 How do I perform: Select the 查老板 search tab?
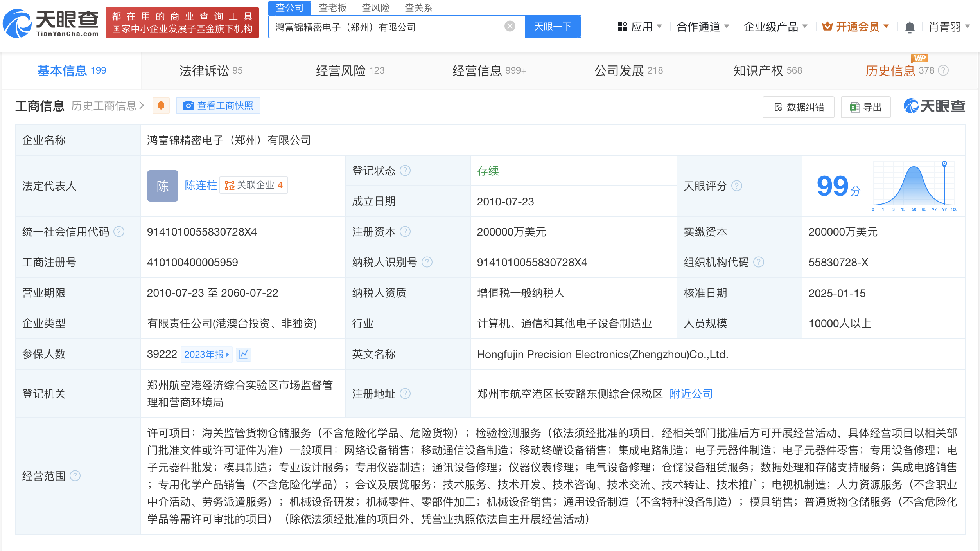click(333, 8)
